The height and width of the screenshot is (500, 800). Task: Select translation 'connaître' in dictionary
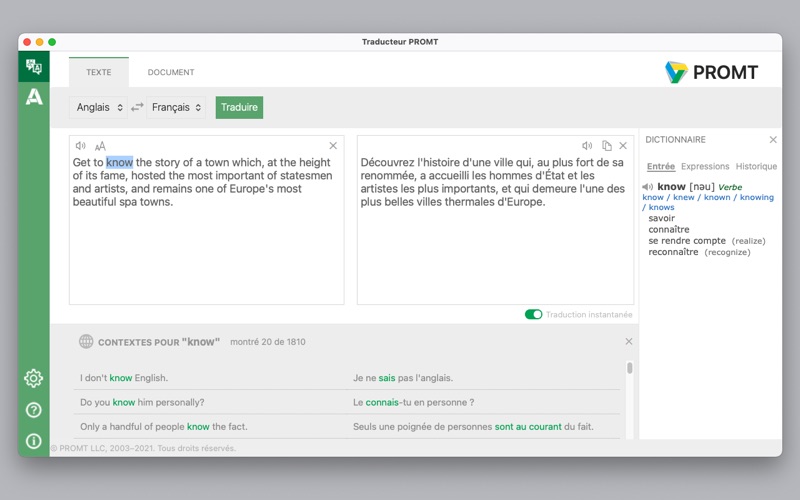point(668,230)
